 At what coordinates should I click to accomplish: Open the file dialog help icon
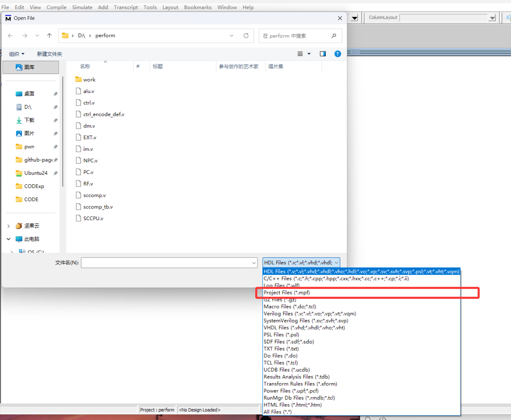click(337, 54)
